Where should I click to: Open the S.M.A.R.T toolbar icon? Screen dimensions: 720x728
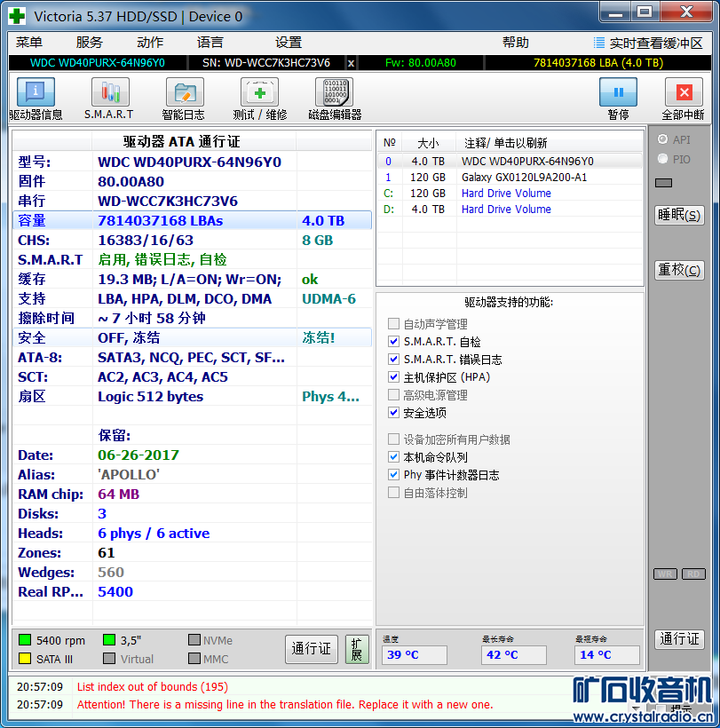coord(110,92)
